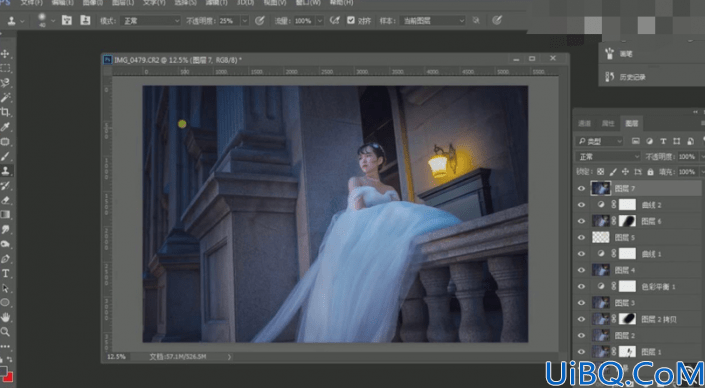Select the Path Selection tool
The width and height of the screenshot is (705, 388).
pos(5,288)
